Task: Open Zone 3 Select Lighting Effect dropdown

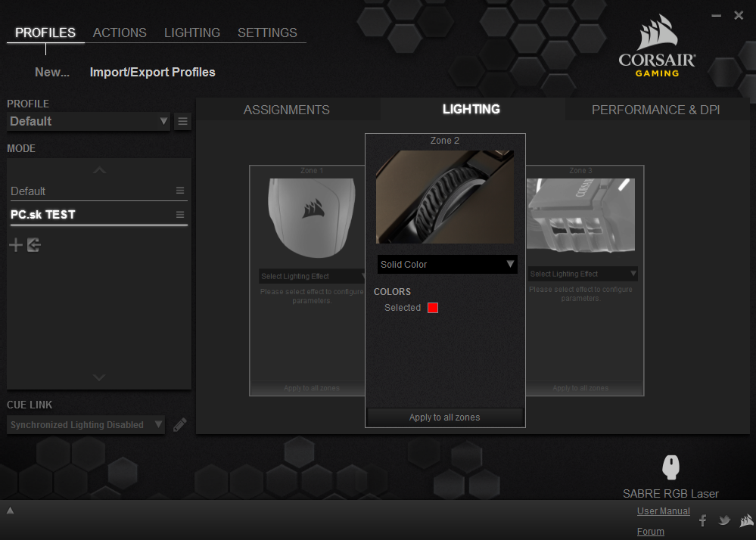Action: click(583, 274)
